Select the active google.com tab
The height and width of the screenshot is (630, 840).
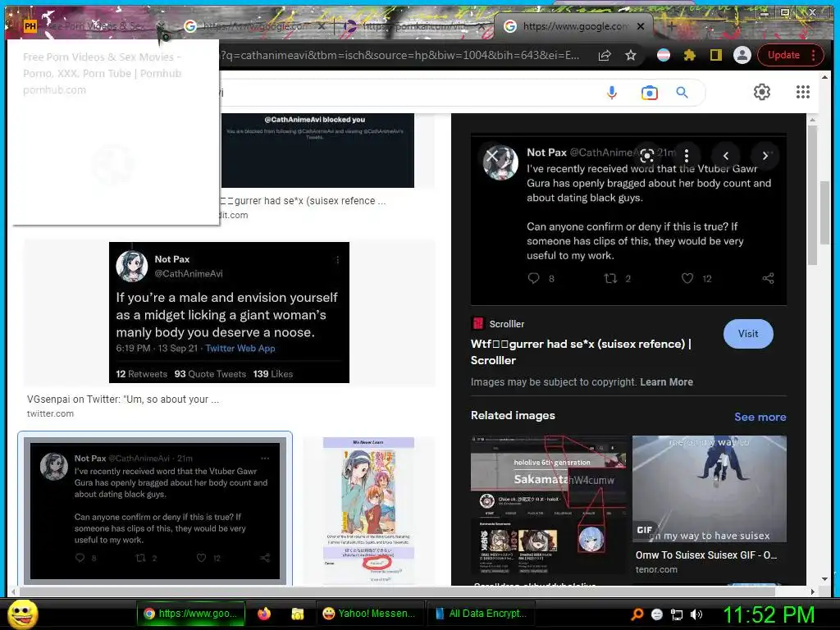tap(573, 25)
